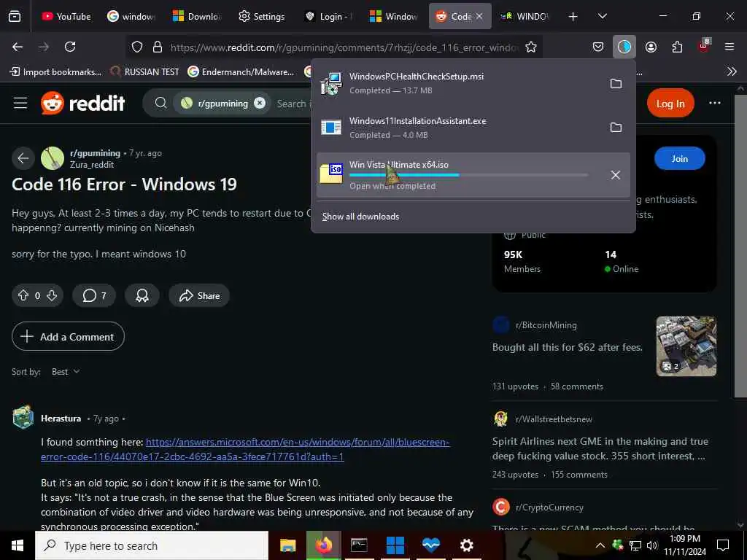Open the Firefox View icon
747x560 pixels.
point(15,16)
